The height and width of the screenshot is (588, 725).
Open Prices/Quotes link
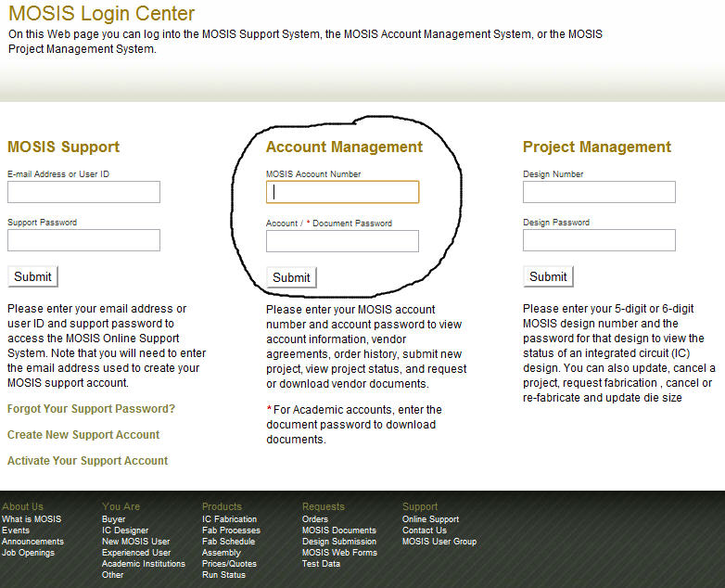[x=229, y=564]
